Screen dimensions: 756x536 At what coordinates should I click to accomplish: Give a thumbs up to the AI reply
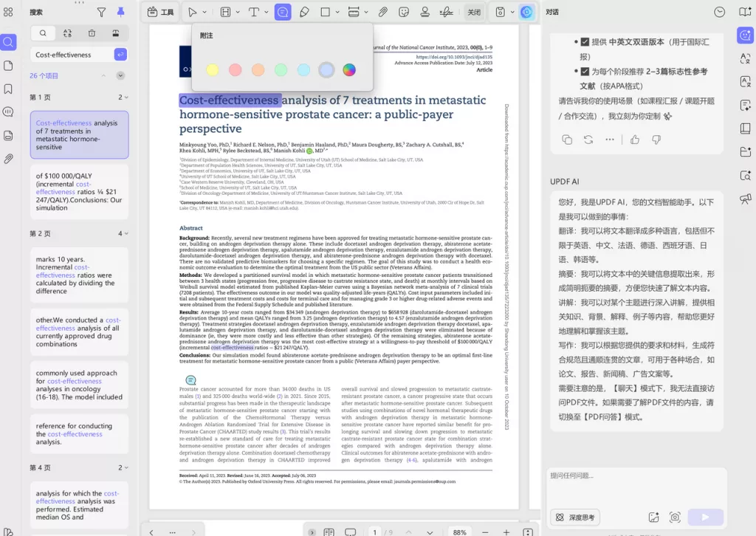click(x=634, y=139)
